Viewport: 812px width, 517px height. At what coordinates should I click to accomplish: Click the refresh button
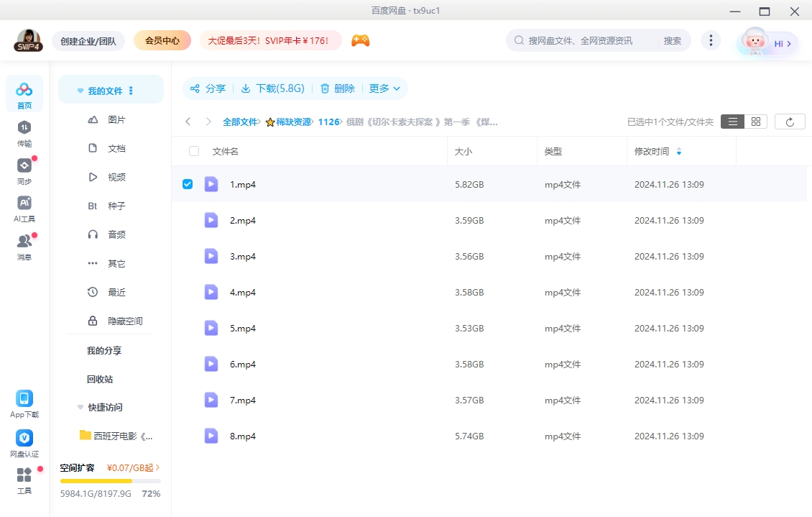[790, 122]
